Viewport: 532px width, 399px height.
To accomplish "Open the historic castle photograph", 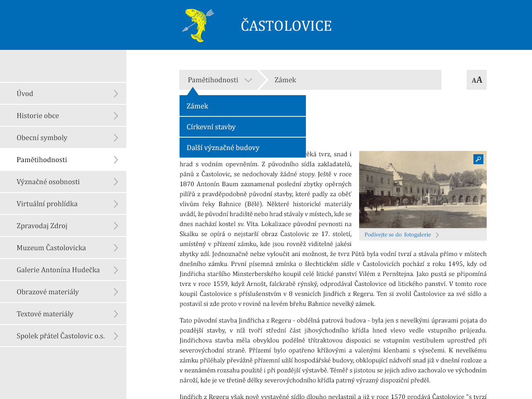I will [423, 190].
